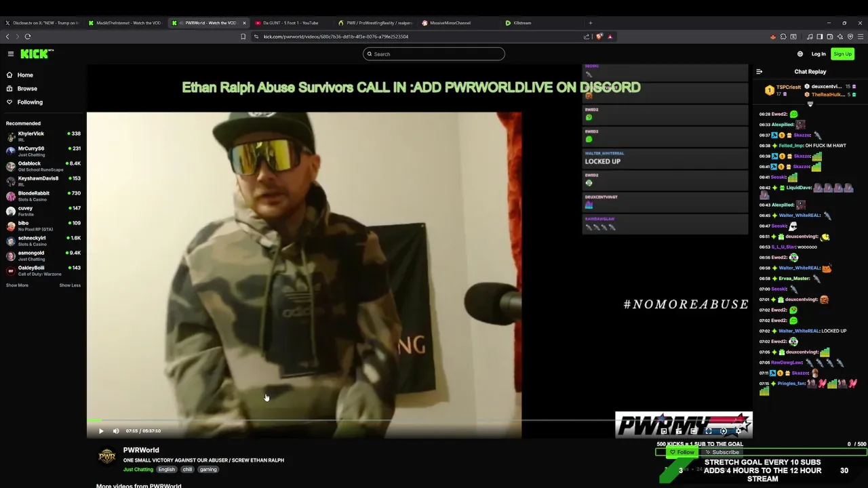
Task: Mute the video volume
Action: point(116,431)
